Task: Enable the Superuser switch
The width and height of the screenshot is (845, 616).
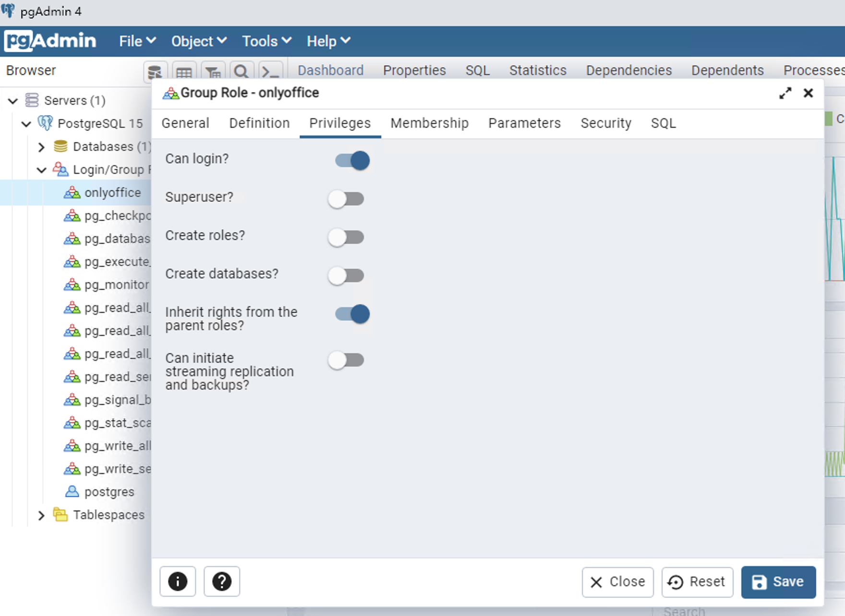Action: (x=346, y=199)
